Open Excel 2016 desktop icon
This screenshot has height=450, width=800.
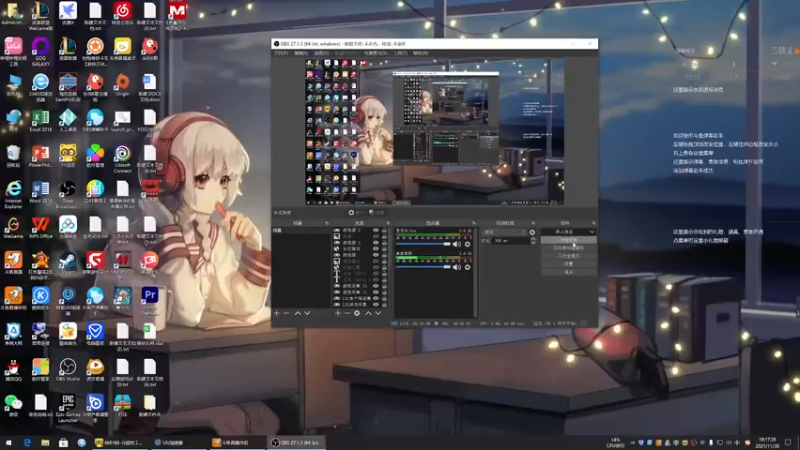[x=40, y=120]
